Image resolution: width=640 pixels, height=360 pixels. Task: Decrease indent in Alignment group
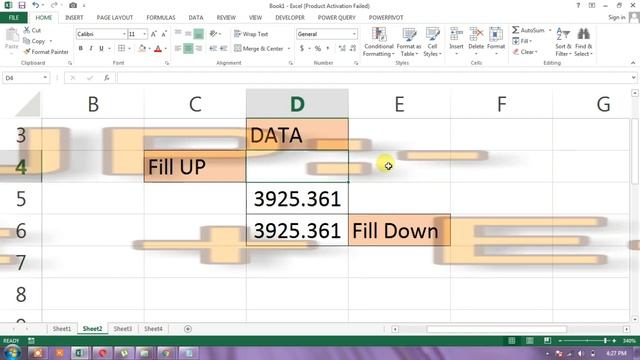click(213, 49)
